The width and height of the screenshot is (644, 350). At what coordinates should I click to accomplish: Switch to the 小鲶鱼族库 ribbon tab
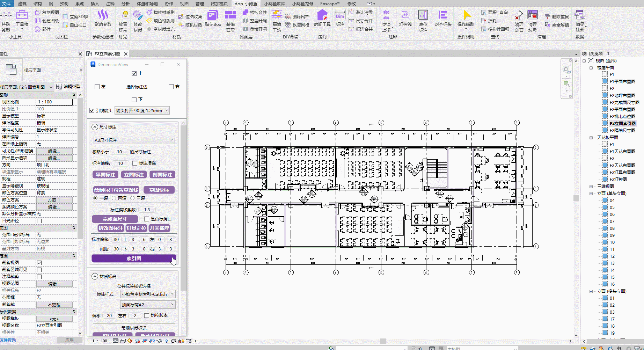(x=275, y=3)
